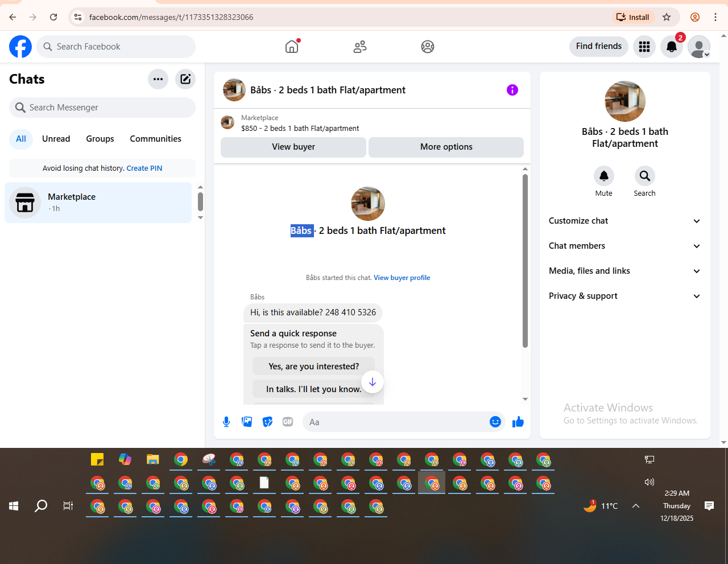The width and height of the screenshot is (728, 564).
Task: Select the Unread filter tab
Action: click(x=56, y=139)
